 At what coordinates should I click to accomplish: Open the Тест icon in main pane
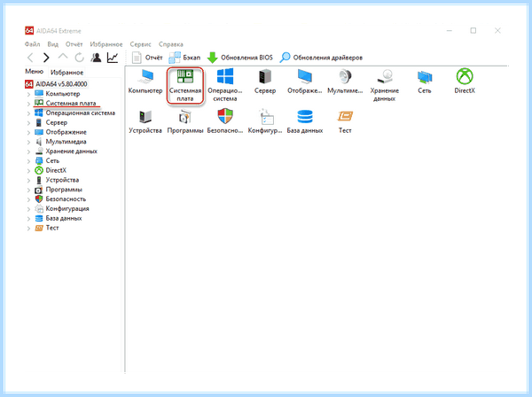tap(345, 121)
